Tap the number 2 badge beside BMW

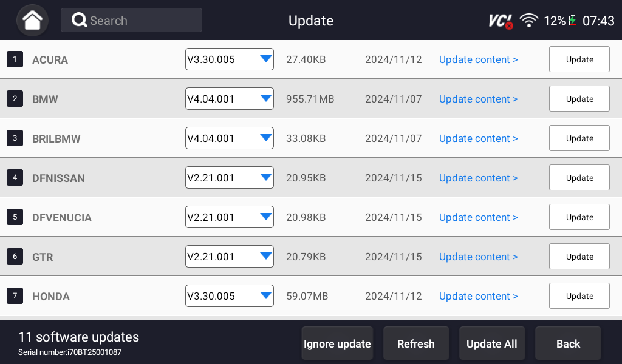point(15,99)
